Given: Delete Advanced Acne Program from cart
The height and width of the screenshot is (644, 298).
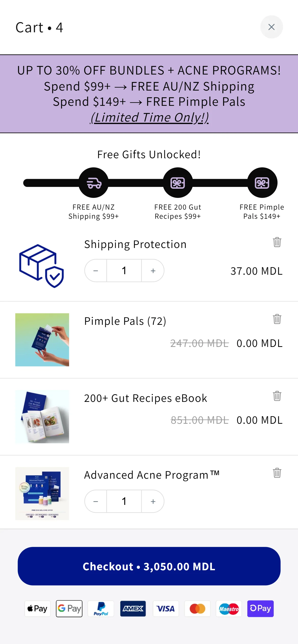Looking at the screenshot, I should pyautogui.click(x=277, y=473).
